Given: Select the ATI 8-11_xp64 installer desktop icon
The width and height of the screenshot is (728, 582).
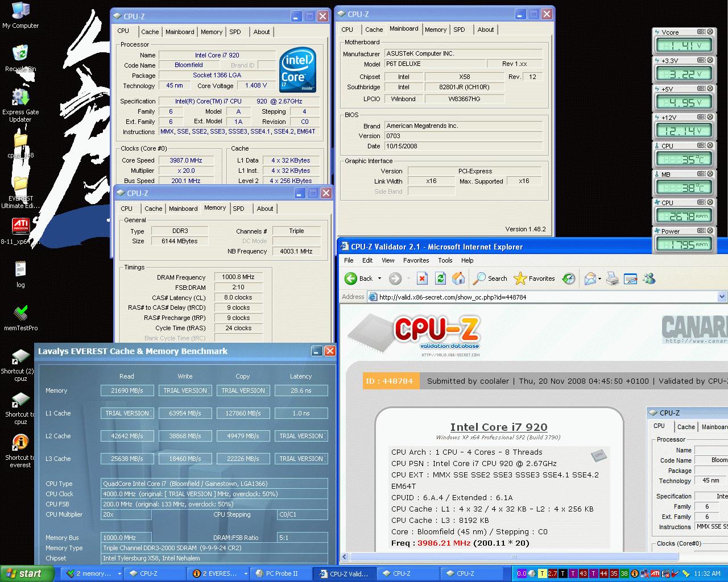Looking at the screenshot, I should (20, 232).
